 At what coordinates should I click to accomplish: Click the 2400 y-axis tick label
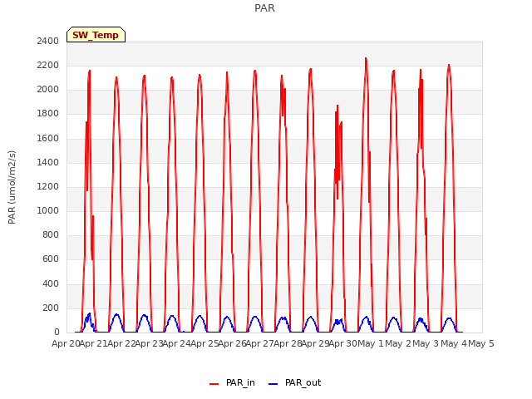(x=48, y=41)
